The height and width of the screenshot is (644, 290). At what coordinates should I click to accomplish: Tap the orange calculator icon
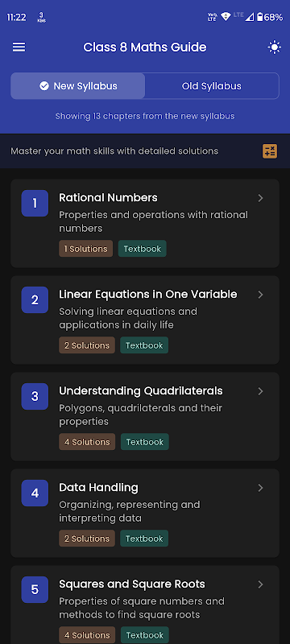270,151
